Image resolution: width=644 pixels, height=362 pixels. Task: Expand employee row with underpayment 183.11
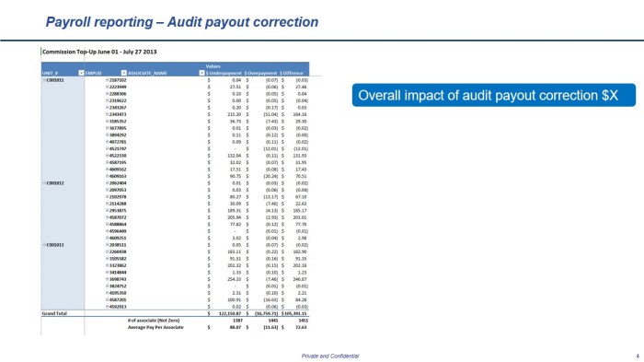point(108,251)
